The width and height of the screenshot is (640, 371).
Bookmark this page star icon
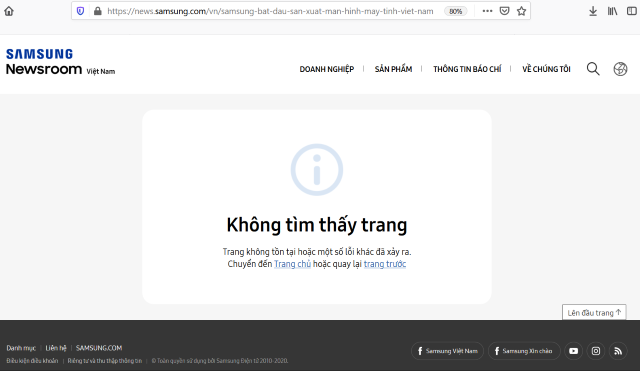click(x=521, y=11)
